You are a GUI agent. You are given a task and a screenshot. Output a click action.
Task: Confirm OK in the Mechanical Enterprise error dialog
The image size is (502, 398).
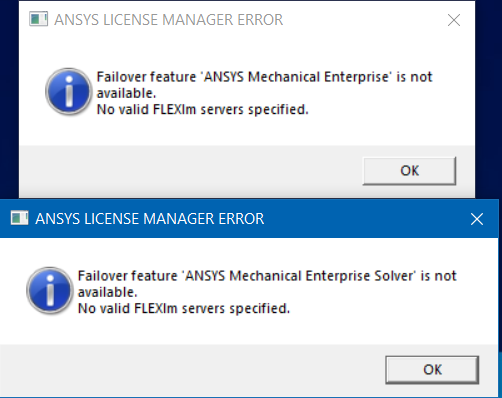pos(409,171)
